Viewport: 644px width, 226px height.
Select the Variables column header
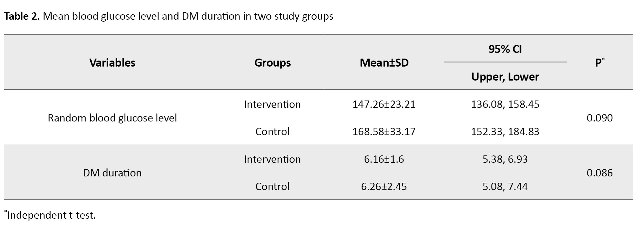[x=112, y=63]
